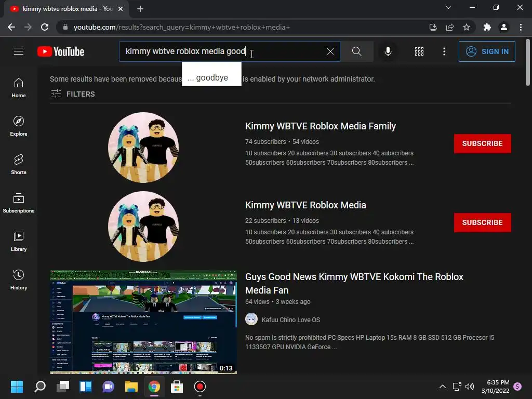Open volume control in system tray
Screen dimensions: 532x399
tap(470, 387)
